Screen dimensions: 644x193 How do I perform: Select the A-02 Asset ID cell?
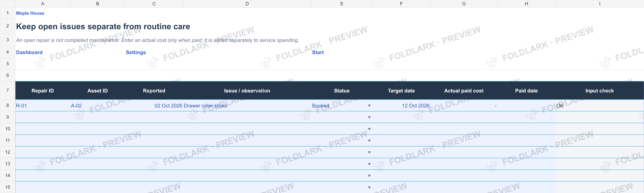point(98,106)
